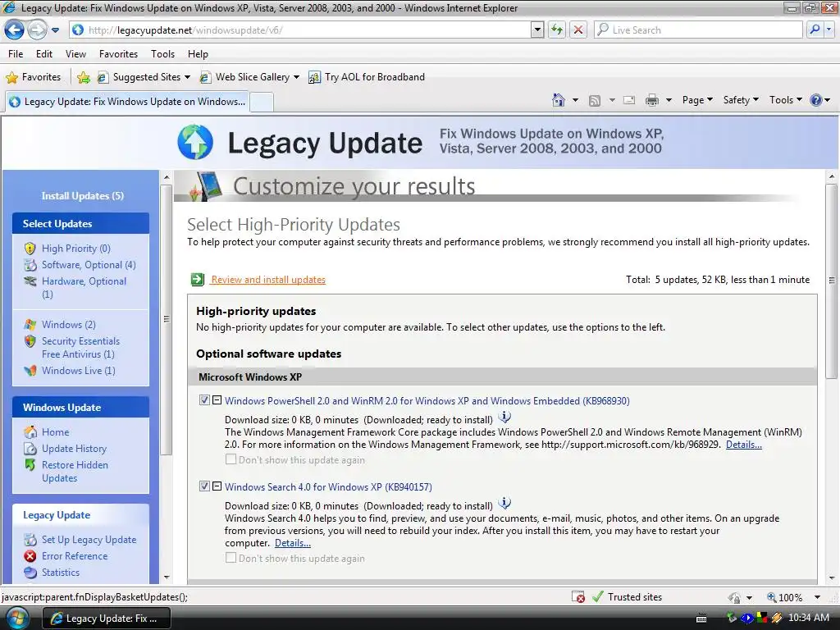Open Details link for PowerShell update
Image resolution: width=840 pixels, height=630 pixels.
coord(743,445)
